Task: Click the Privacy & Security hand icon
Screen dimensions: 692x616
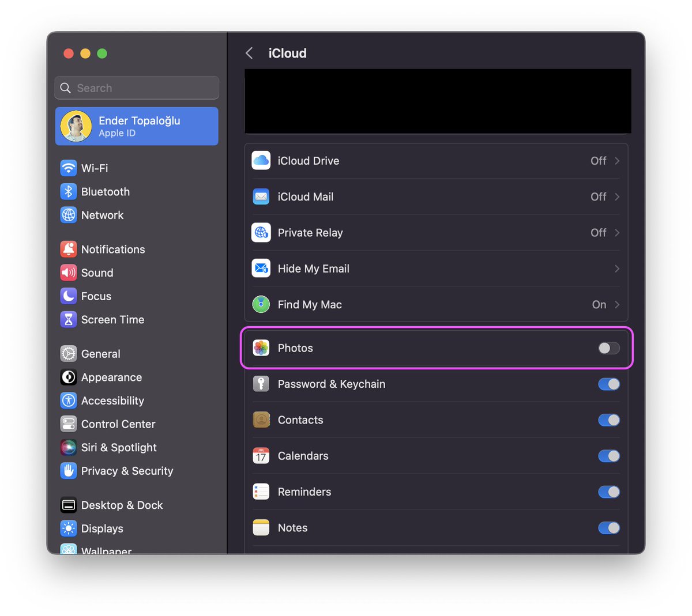Action: pyautogui.click(x=68, y=471)
